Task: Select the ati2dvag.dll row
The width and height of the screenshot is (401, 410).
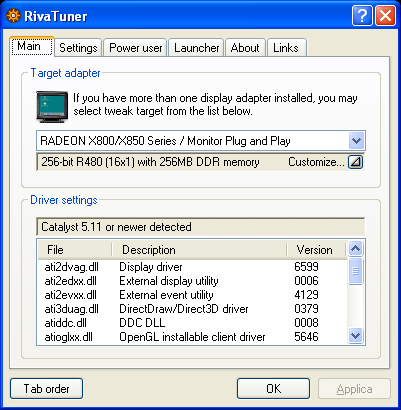Action: coord(192,267)
